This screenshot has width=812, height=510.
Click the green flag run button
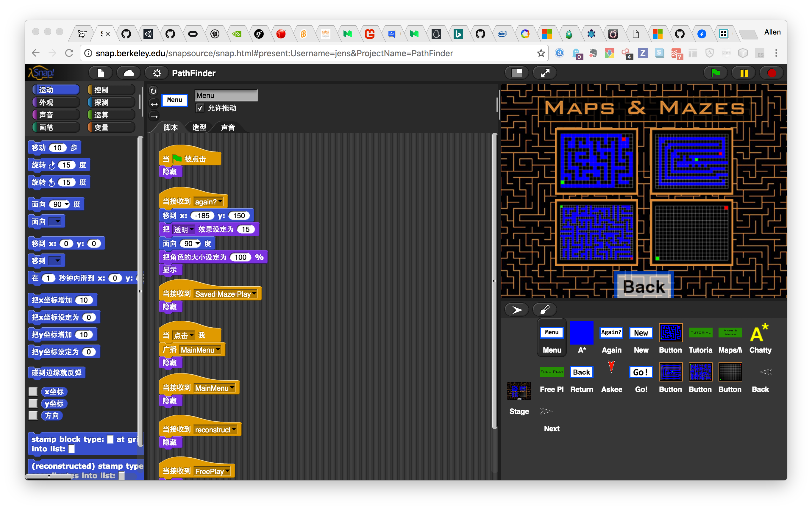716,73
